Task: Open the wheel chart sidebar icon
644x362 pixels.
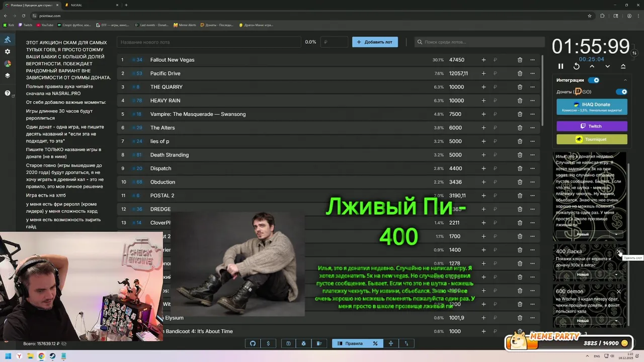Action: (x=8, y=64)
